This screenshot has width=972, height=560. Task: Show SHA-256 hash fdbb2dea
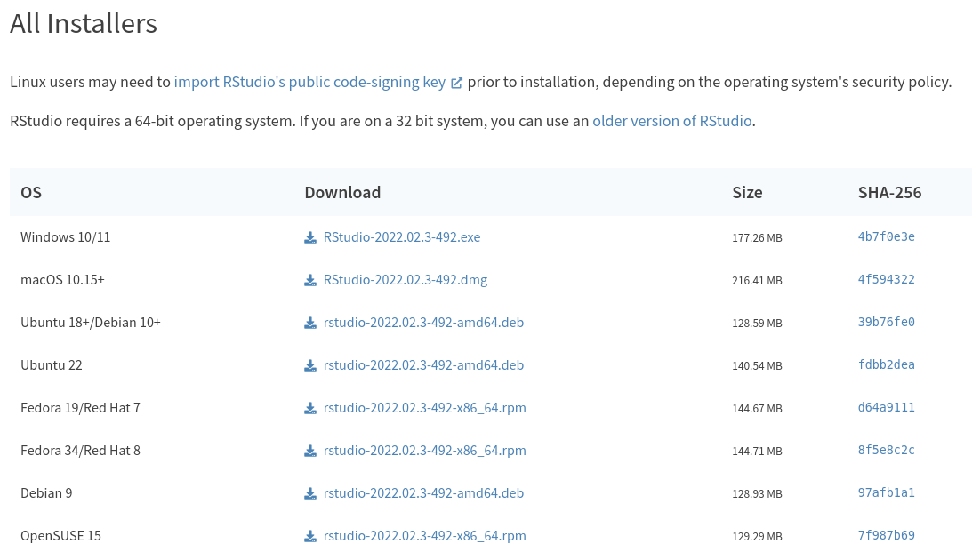pos(887,364)
